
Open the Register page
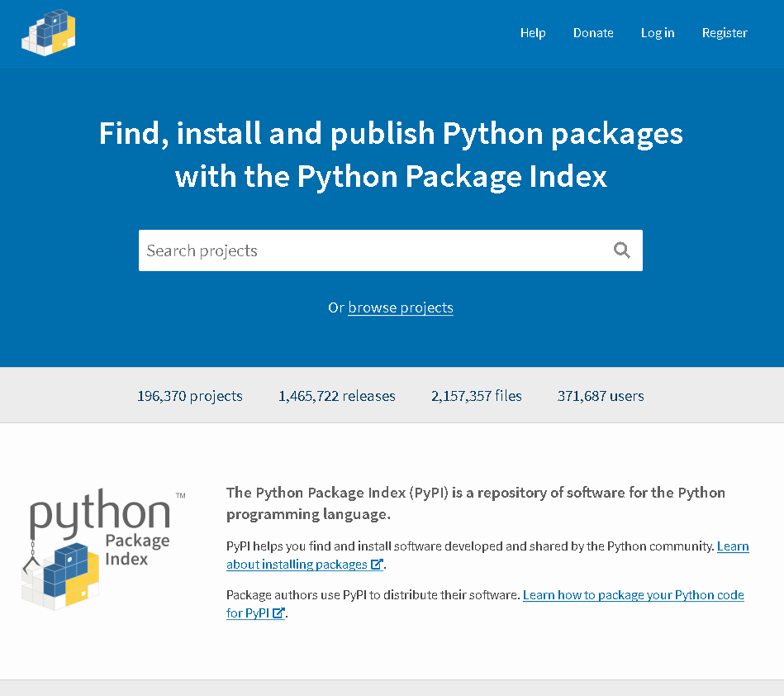pyautogui.click(x=725, y=33)
